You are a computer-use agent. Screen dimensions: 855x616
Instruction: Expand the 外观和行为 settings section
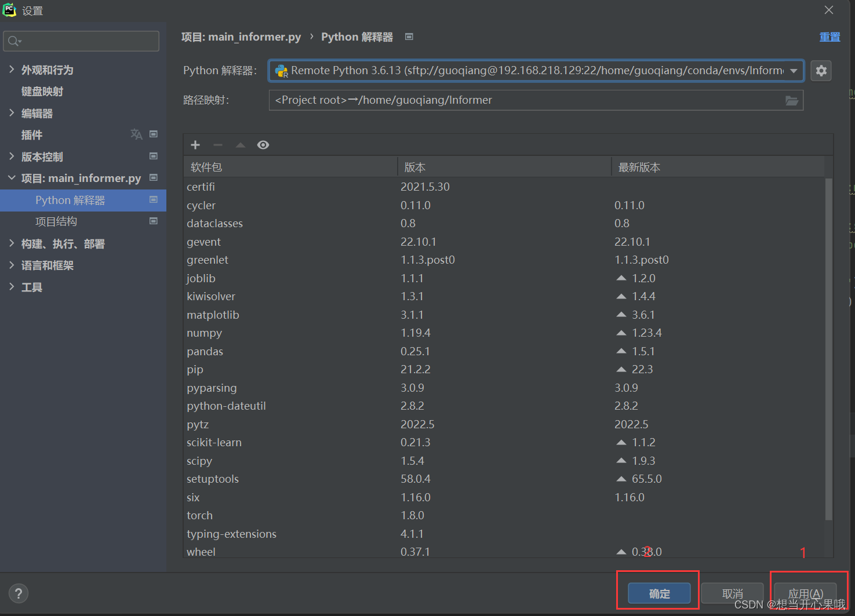pyautogui.click(x=12, y=70)
